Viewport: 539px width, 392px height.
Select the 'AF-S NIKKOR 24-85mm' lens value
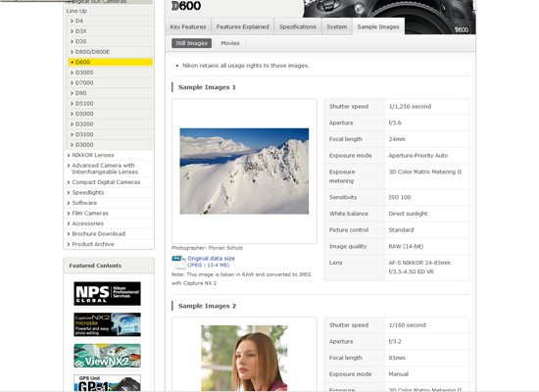[x=419, y=263]
